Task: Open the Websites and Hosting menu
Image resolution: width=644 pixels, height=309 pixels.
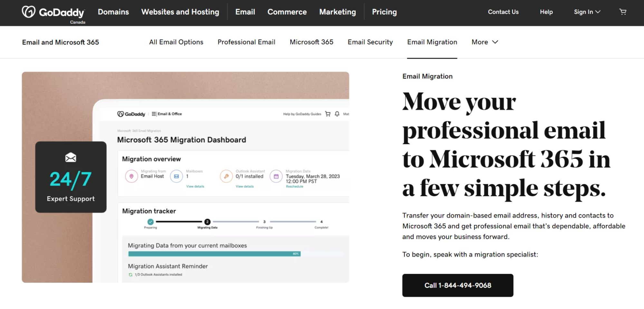Action: click(x=180, y=12)
